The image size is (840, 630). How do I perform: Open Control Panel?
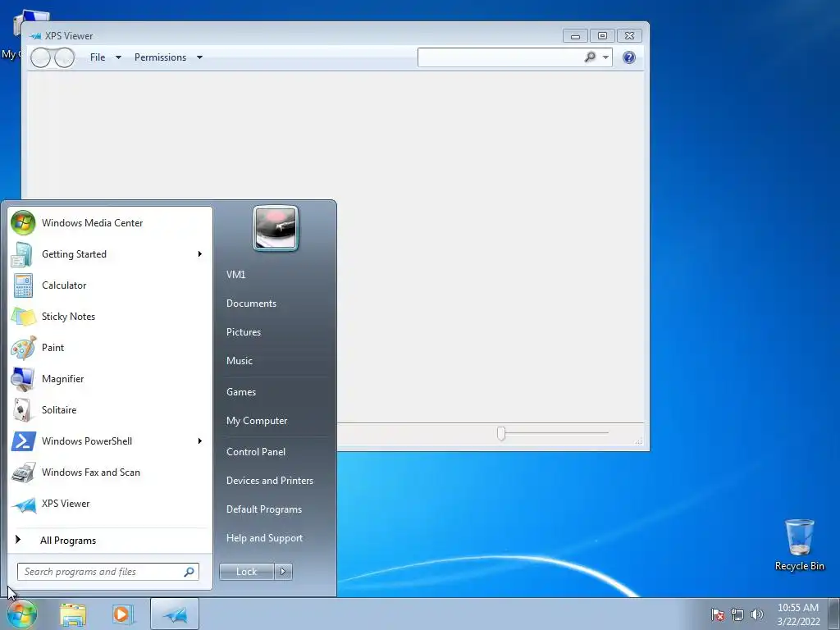tap(256, 452)
